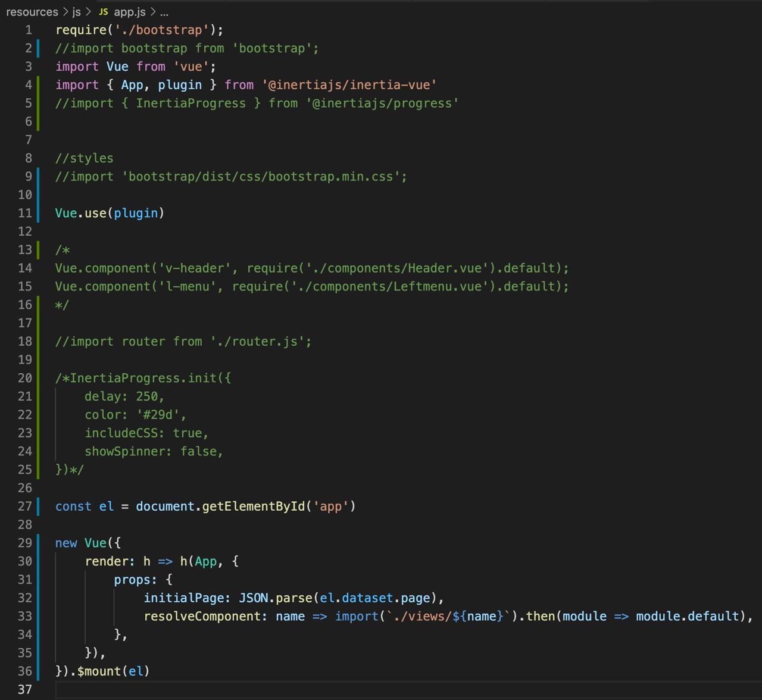The image size is (762, 700).
Task: Click the JS file icon in breadcrumb
Action: click(104, 12)
